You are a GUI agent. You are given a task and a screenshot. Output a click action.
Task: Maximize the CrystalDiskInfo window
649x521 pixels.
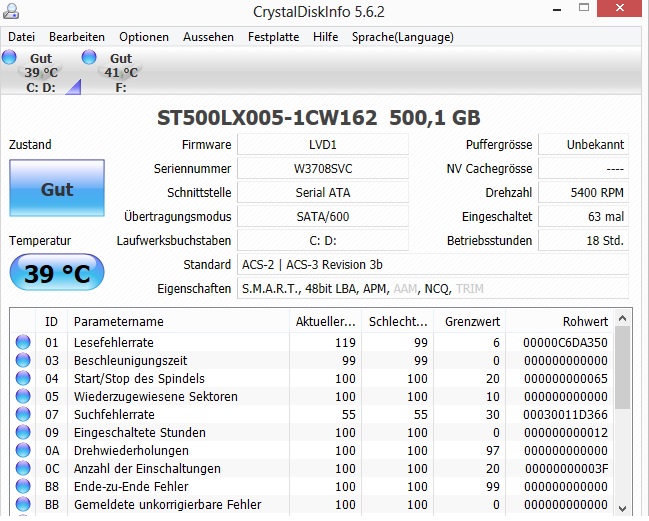click(584, 7)
